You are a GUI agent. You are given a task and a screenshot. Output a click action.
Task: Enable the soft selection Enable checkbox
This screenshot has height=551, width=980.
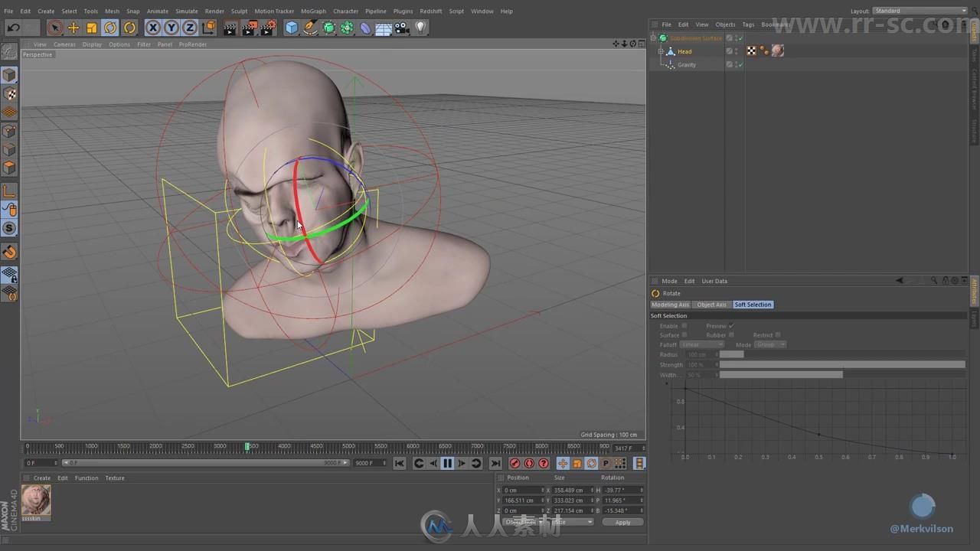pos(684,326)
